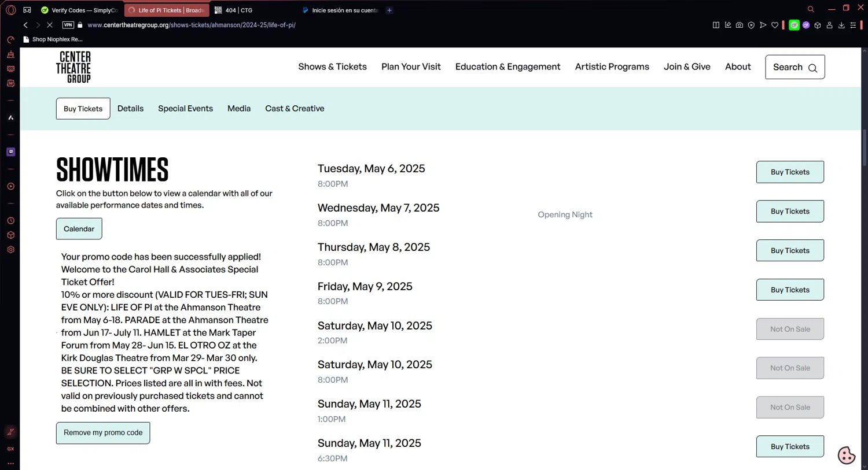Screen dimensions: 868x470
Task: Bookmark page with heart icon
Action: pos(775,25)
